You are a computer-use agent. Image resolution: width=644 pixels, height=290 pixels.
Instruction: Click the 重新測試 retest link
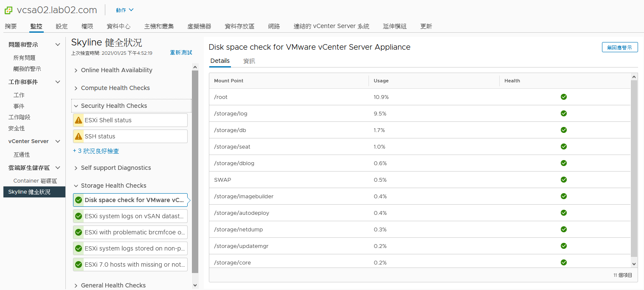click(x=181, y=53)
